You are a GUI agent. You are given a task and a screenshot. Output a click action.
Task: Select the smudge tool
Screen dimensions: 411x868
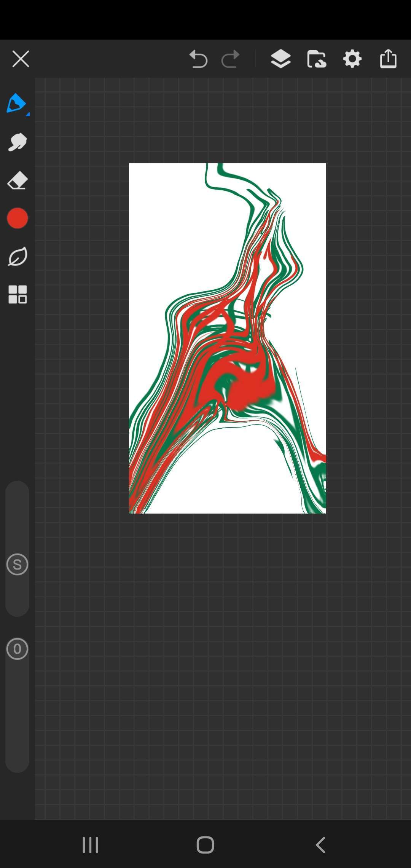click(x=17, y=142)
